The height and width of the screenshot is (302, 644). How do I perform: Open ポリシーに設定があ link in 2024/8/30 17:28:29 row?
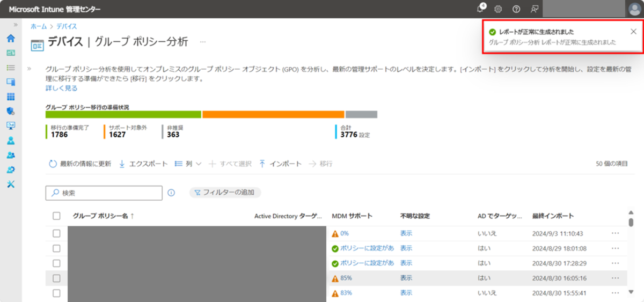(x=367, y=263)
